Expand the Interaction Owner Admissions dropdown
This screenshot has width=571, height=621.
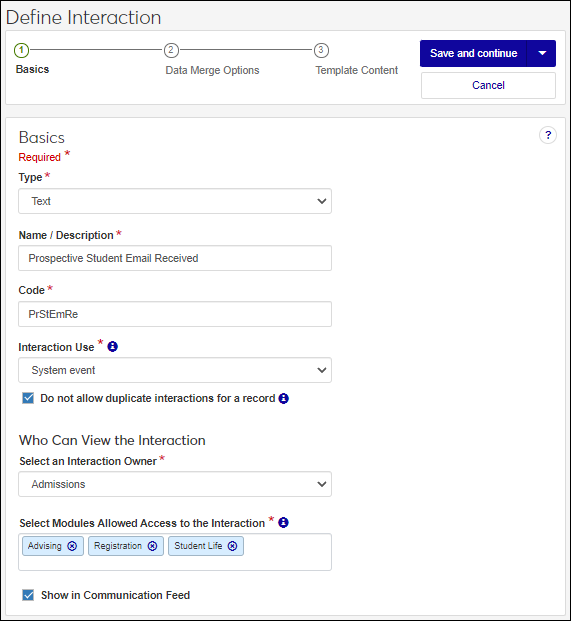(x=175, y=484)
